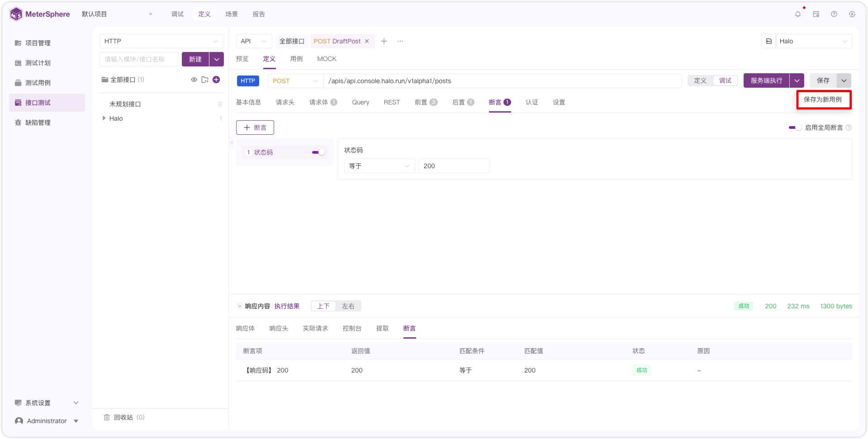
Task: Click the + 断言 button
Action: tap(255, 127)
